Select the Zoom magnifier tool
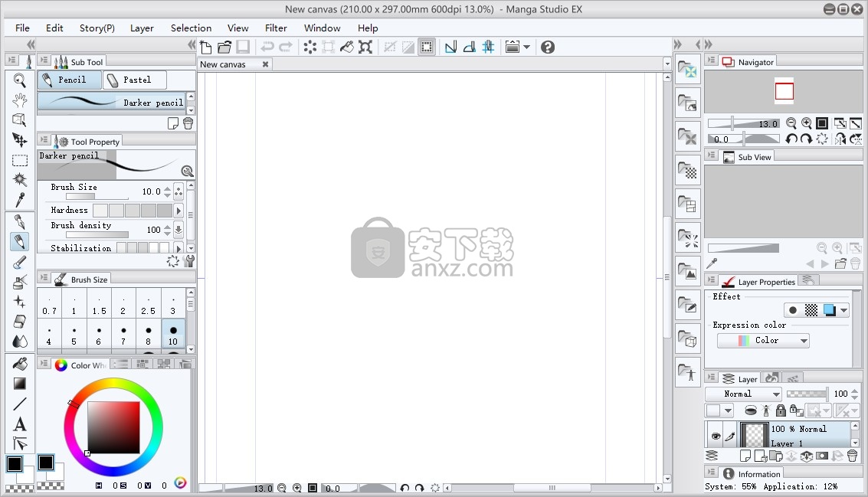The height and width of the screenshot is (497, 868). click(20, 80)
